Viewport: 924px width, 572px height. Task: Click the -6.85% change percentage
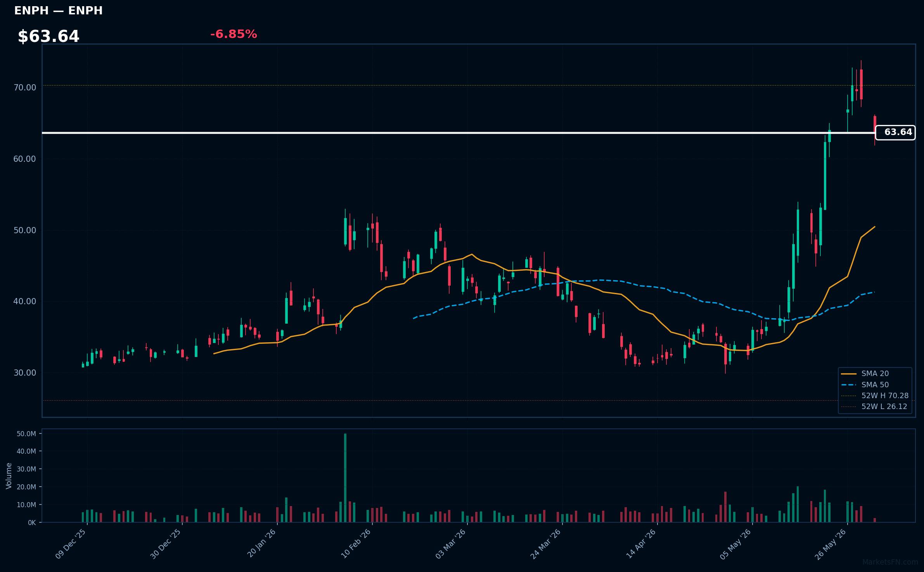point(234,34)
